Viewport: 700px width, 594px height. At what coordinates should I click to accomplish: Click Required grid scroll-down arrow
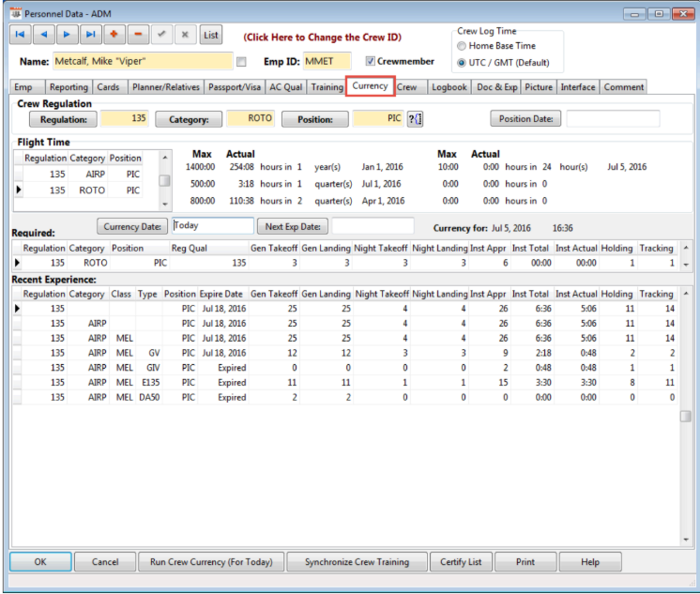686,265
